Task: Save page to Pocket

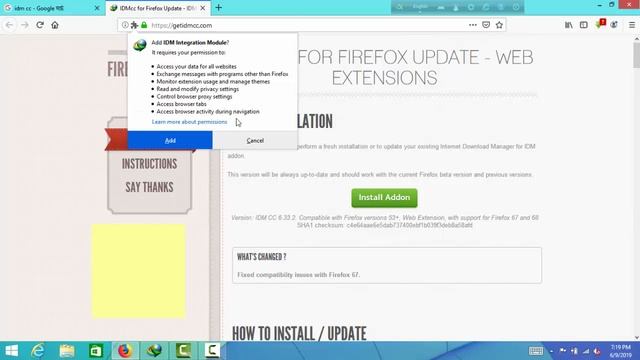Action: (x=486, y=25)
